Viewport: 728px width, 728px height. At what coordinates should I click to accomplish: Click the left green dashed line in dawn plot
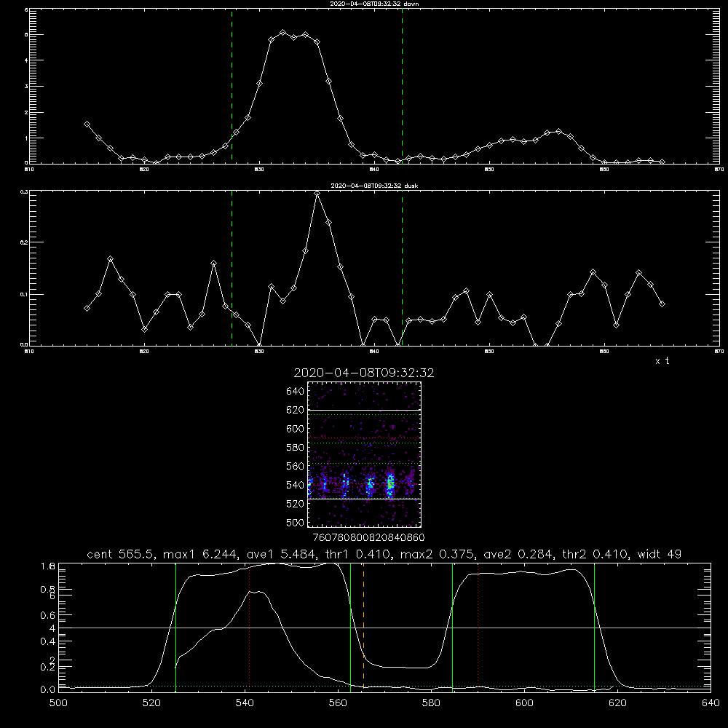point(232,86)
